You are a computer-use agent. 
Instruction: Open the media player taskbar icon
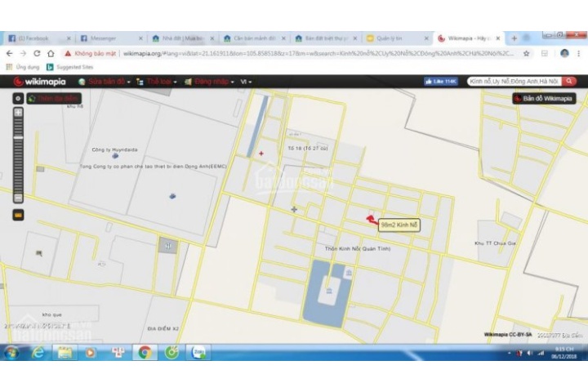click(91, 353)
